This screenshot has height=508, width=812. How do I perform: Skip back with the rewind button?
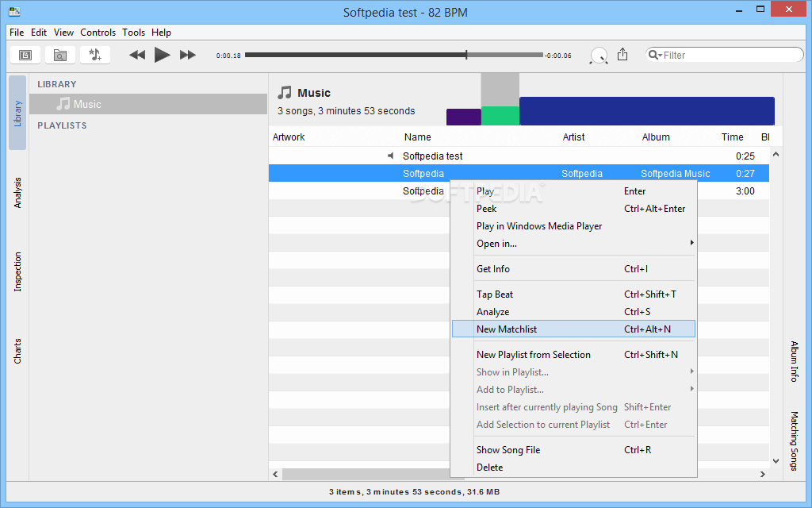pos(136,55)
